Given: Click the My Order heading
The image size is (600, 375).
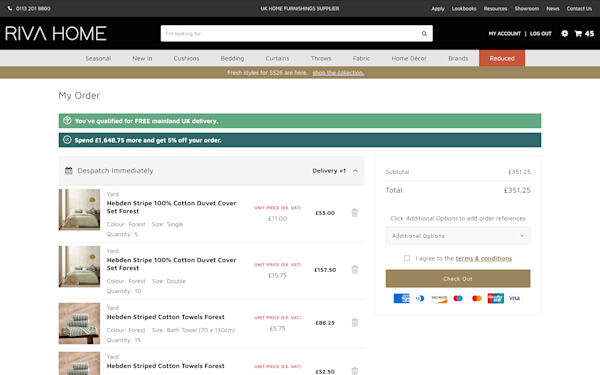Looking at the screenshot, I should click(x=79, y=96).
